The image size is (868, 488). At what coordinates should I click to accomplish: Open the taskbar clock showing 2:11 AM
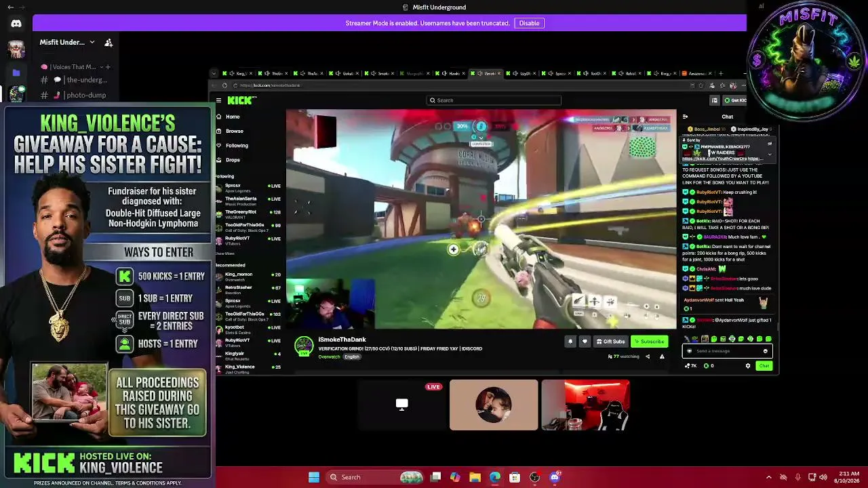[848, 477]
